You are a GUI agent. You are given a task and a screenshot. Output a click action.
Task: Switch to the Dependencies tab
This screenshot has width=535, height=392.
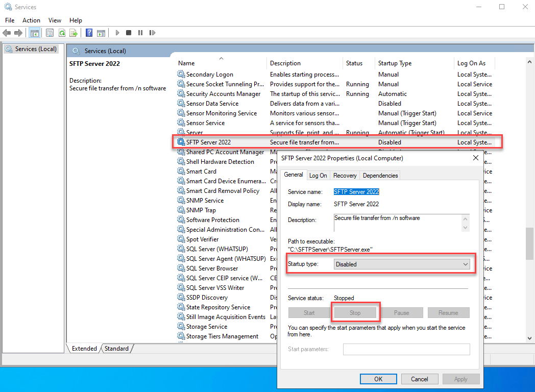pos(380,176)
